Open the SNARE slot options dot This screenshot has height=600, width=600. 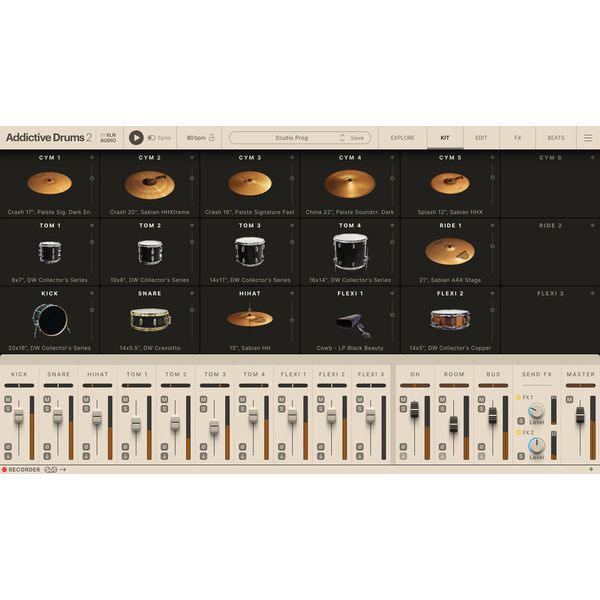pos(192,293)
